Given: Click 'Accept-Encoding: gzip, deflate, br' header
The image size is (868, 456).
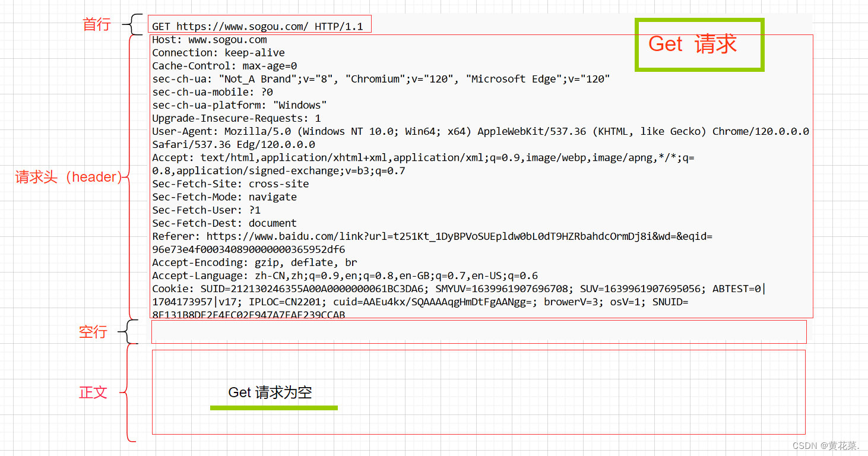Looking at the screenshot, I should tap(255, 262).
